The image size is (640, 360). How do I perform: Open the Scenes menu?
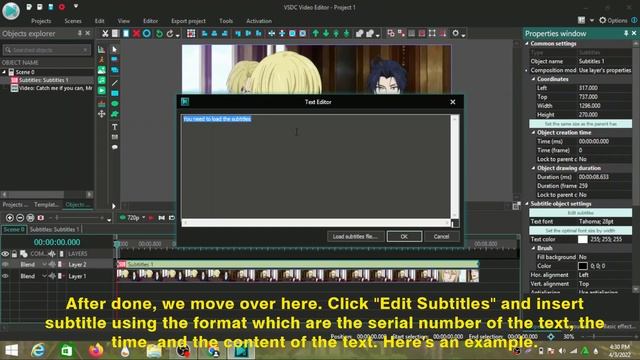coord(73,21)
